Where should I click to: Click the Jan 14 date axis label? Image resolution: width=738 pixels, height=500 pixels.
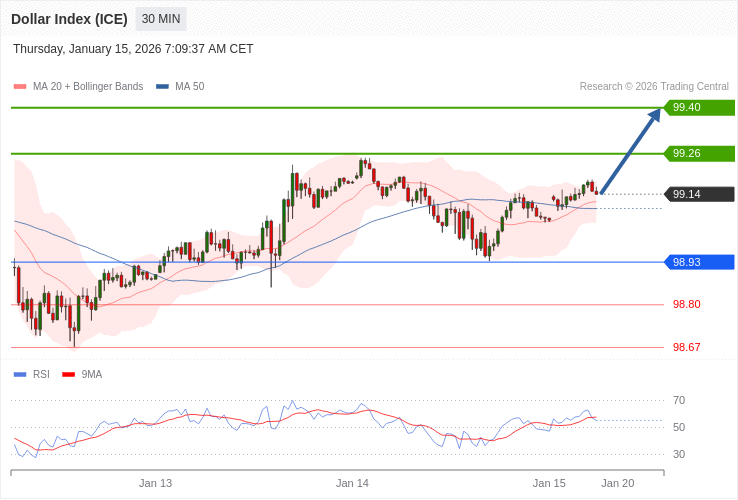tap(352, 483)
